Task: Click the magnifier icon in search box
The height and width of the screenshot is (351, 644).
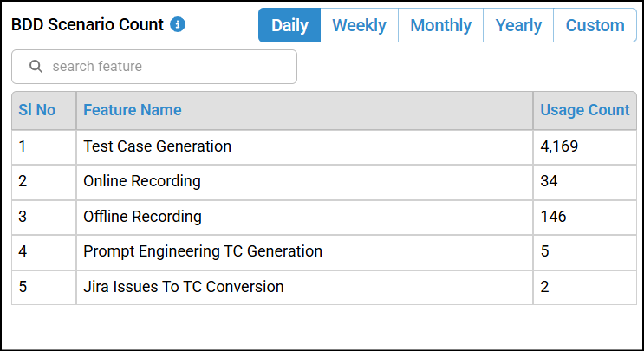Action: pyautogui.click(x=36, y=67)
